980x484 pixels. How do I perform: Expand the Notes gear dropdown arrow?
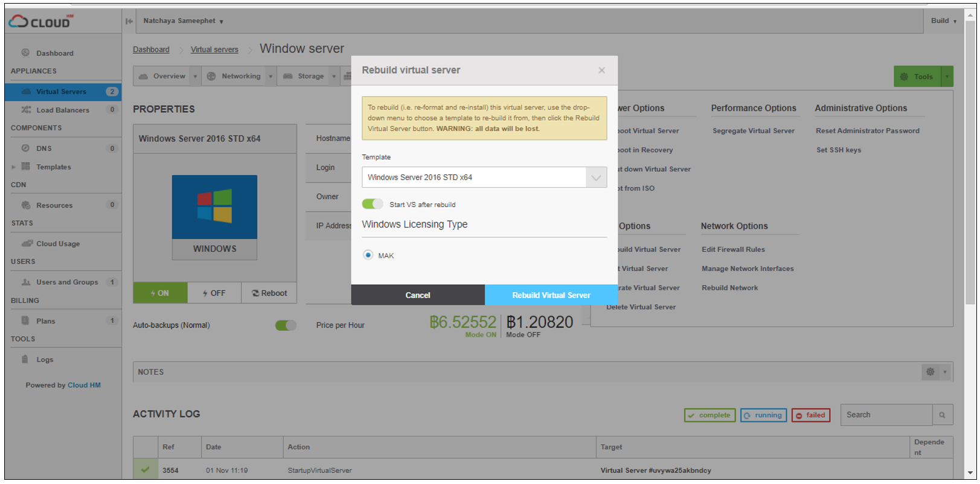pyautogui.click(x=946, y=372)
